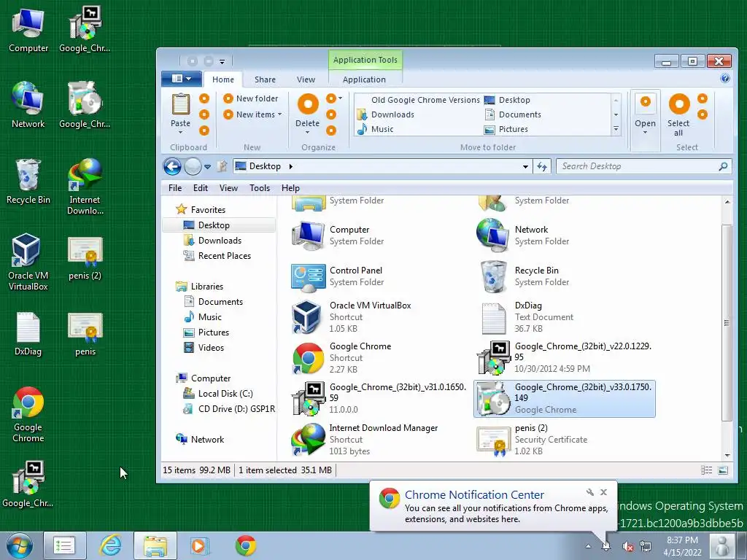Open recent locations dropdown beside Forward
Screen dimensions: 747x560
point(207,167)
